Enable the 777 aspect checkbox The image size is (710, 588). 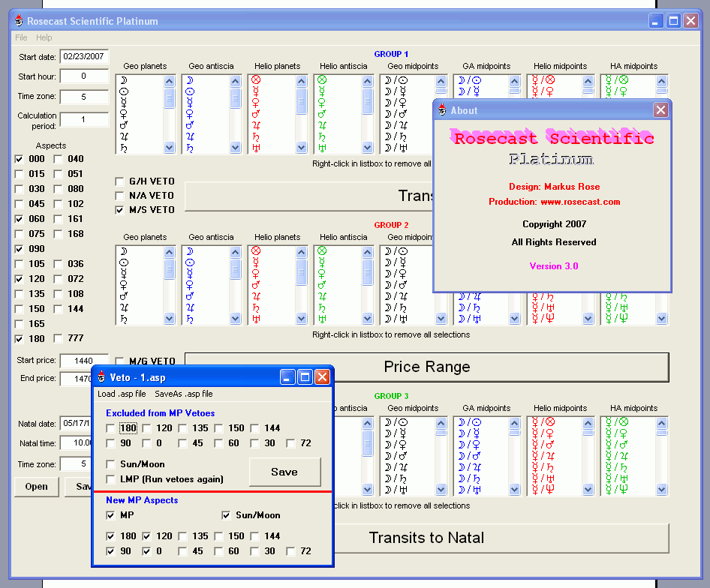(x=58, y=338)
